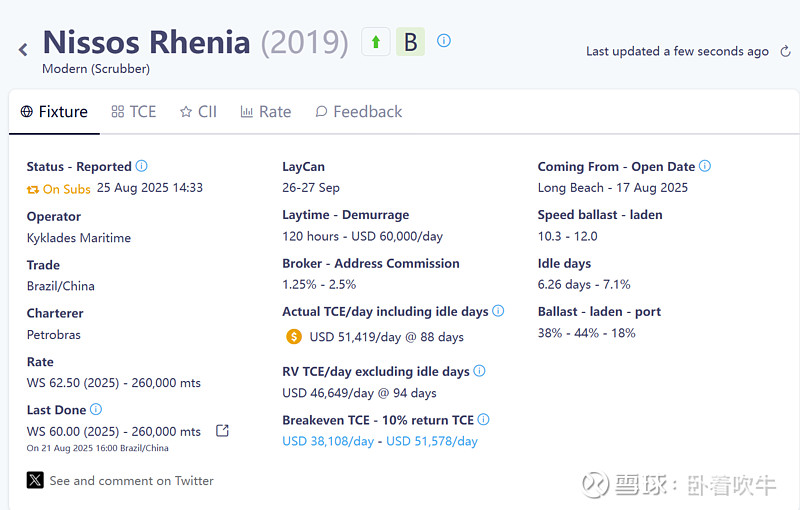Click the On Subs status icon

pos(33,190)
